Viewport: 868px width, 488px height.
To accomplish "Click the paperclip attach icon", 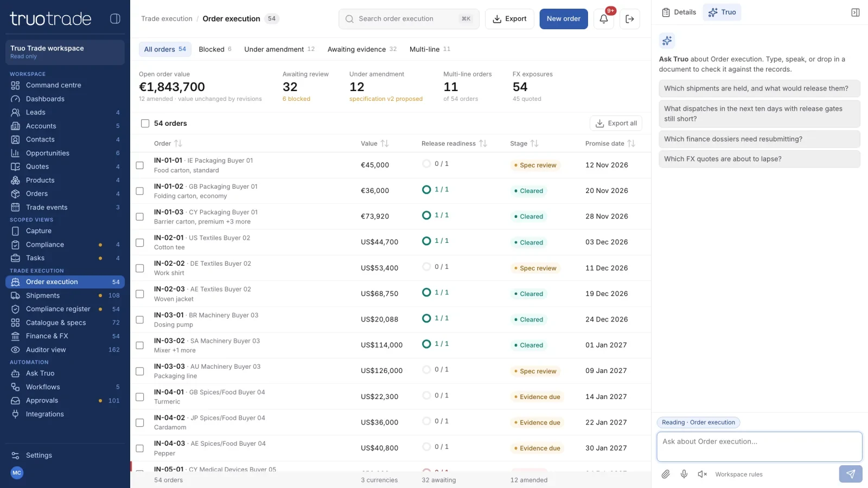I will point(666,474).
